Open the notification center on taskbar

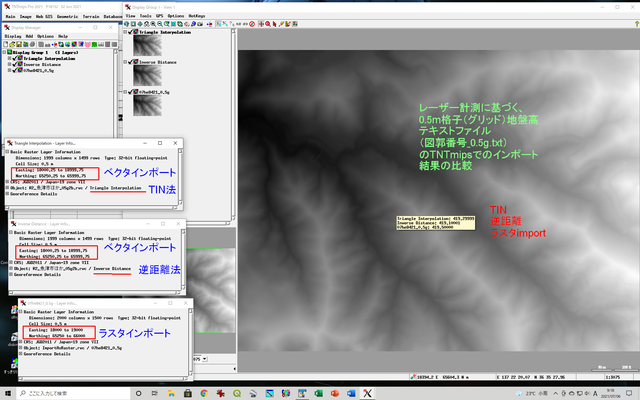point(629,393)
